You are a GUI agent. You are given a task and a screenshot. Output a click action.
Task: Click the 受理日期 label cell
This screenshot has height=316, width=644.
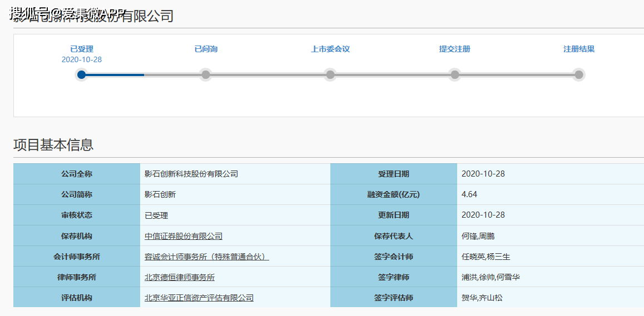pos(394,174)
